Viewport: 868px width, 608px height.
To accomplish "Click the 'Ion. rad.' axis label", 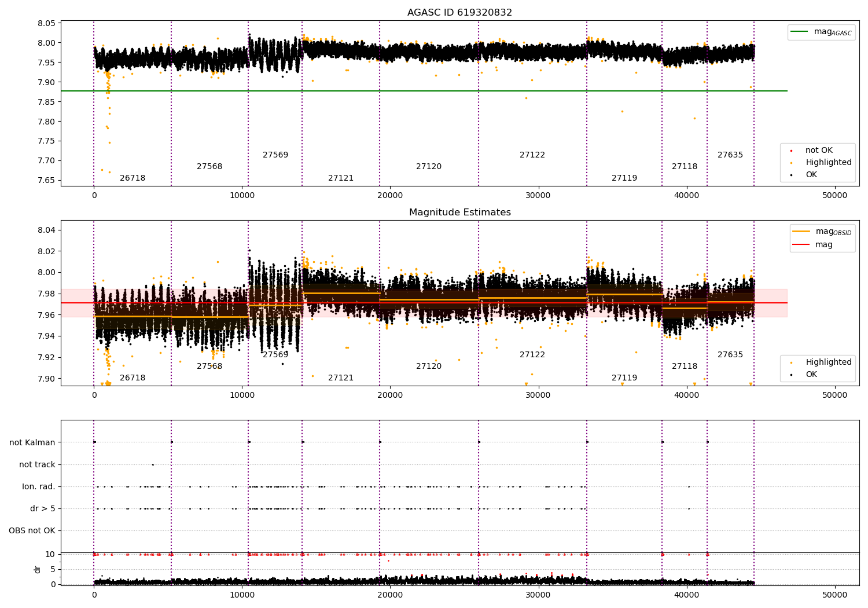I will pyautogui.click(x=39, y=486).
